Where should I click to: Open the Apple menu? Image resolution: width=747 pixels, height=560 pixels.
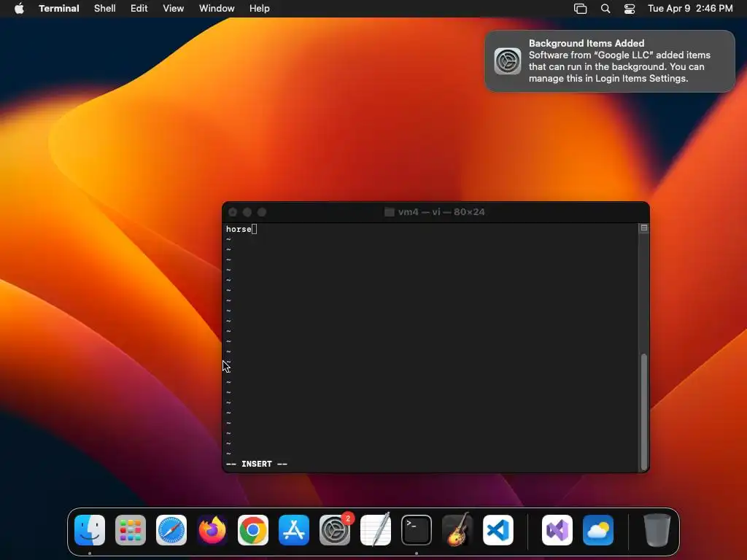(x=19, y=9)
